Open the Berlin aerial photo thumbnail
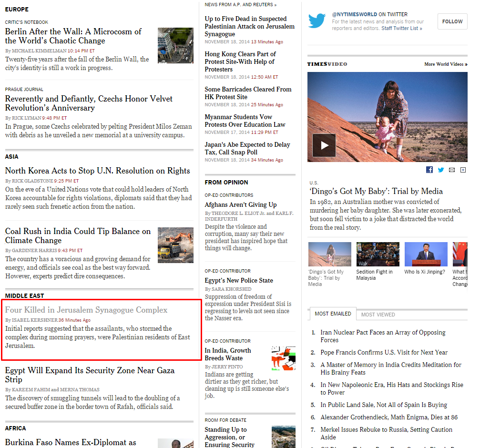 [175, 45]
